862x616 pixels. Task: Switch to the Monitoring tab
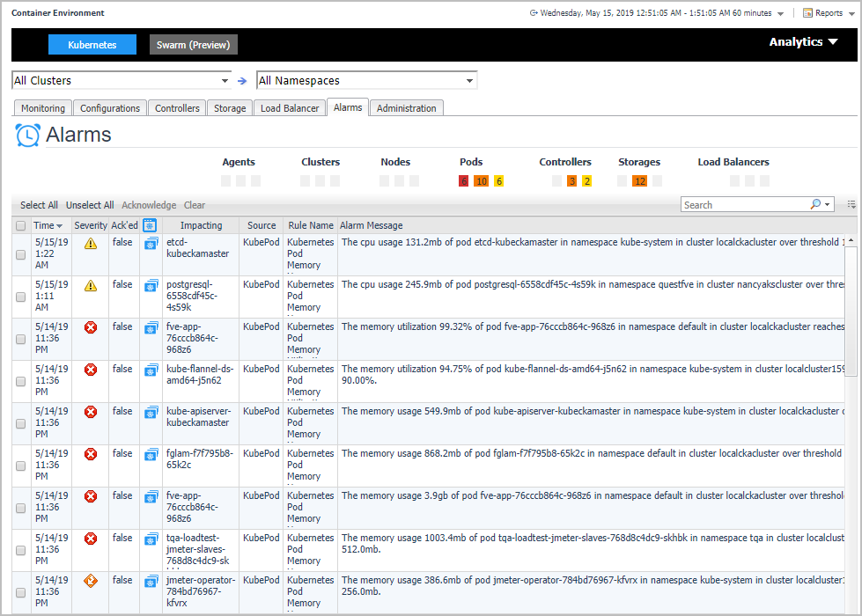tap(43, 108)
